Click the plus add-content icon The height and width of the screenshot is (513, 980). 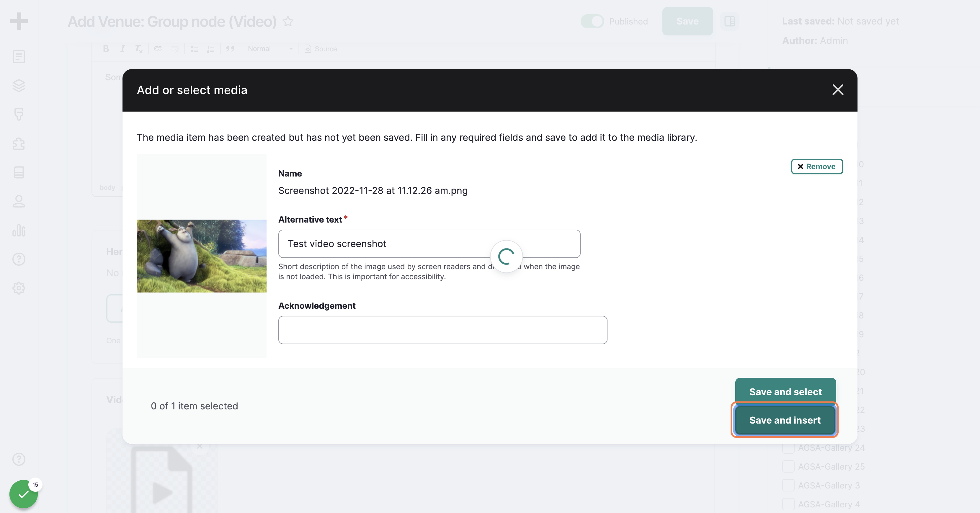19,21
